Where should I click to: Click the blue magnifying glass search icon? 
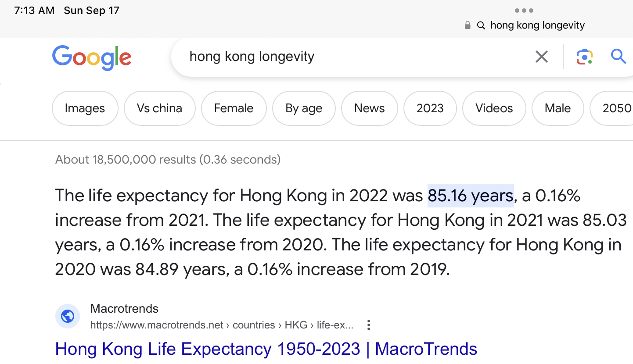pos(618,57)
